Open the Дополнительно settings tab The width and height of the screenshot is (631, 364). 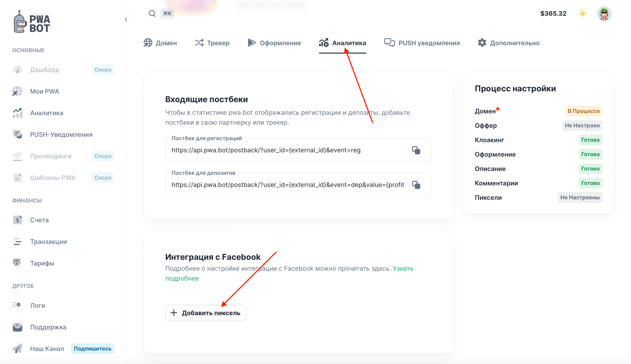509,43
